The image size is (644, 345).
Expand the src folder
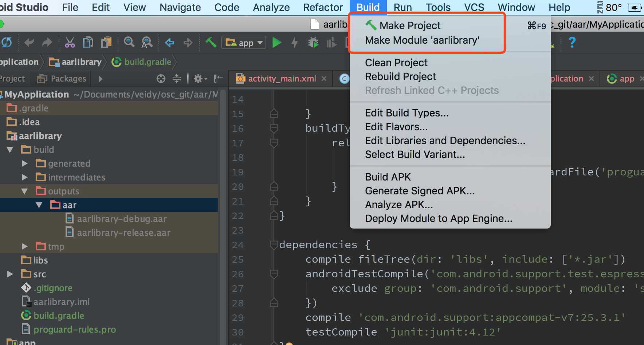pyautogui.click(x=10, y=274)
